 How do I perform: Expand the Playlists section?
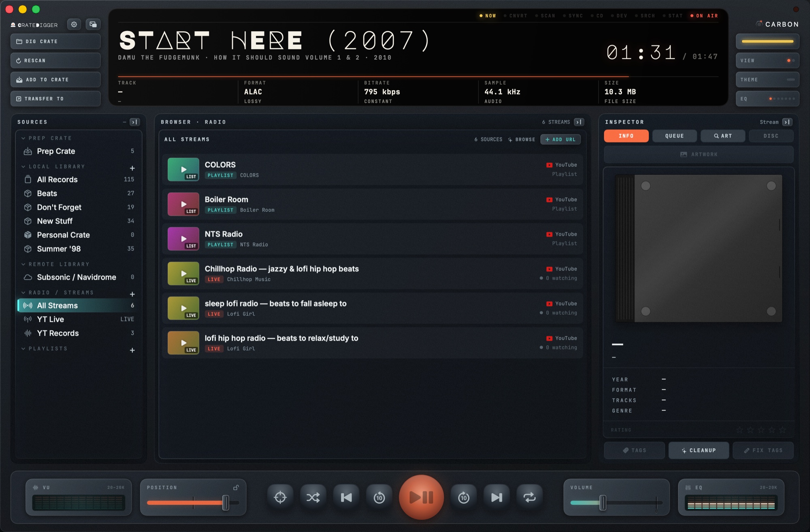click(x=23, y=349)
